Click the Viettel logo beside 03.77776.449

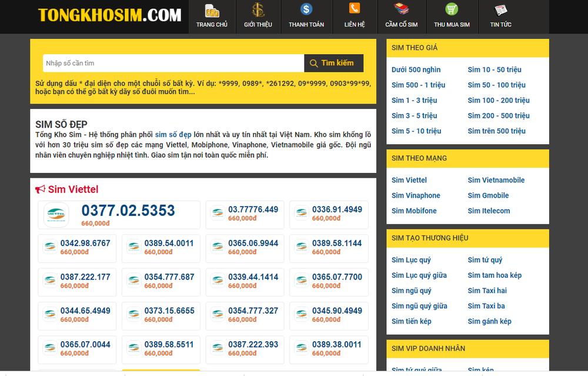pyautogui.click(x=218, y=213)
